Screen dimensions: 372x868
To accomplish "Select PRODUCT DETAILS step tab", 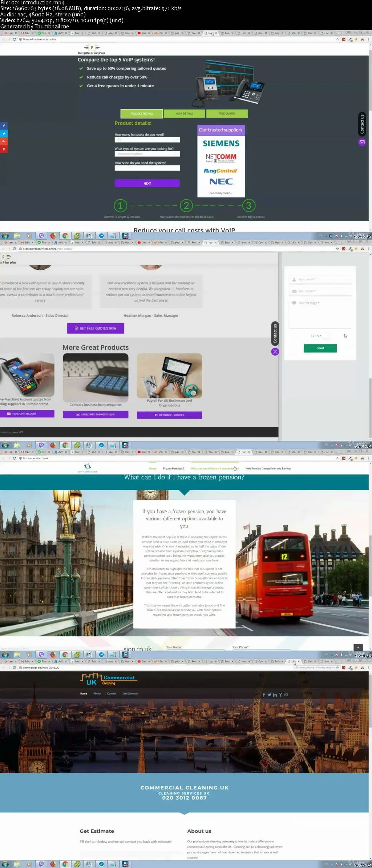I will 142,113.
